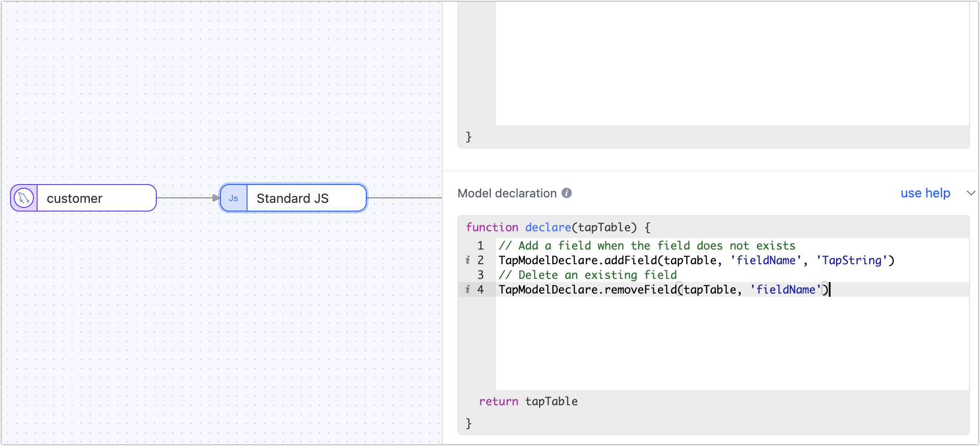
Task: Click the 'Add a field' comment line
Action: (x=646, y=246)
